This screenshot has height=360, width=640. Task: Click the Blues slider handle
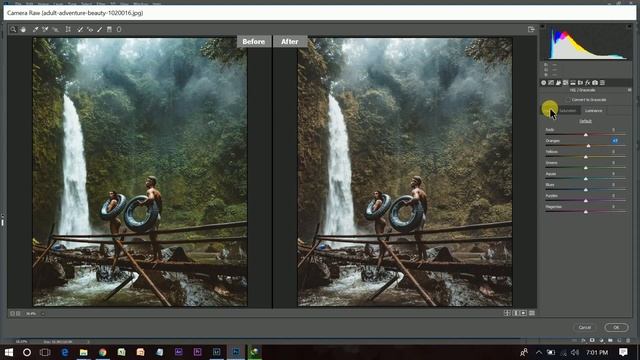pos(586,190)
